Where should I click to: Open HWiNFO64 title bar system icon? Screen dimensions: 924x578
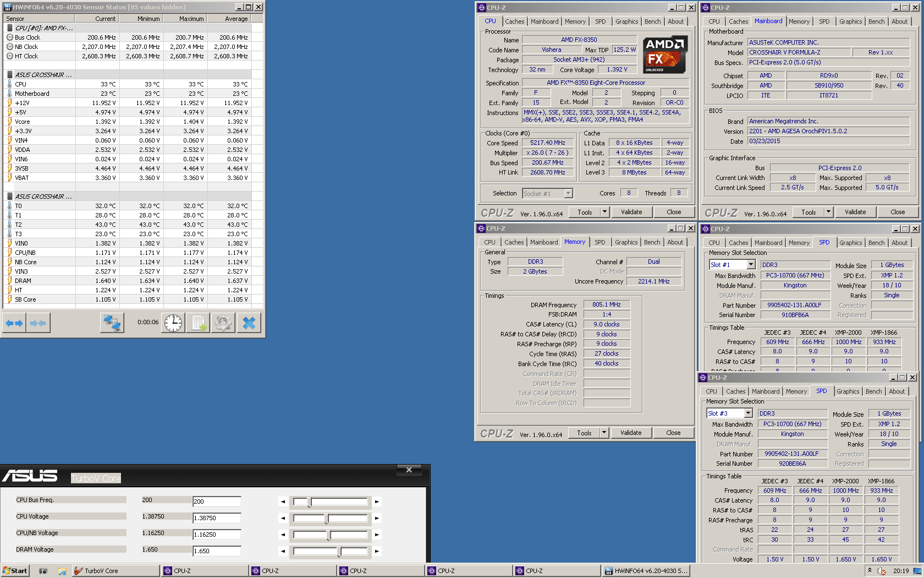7,7
